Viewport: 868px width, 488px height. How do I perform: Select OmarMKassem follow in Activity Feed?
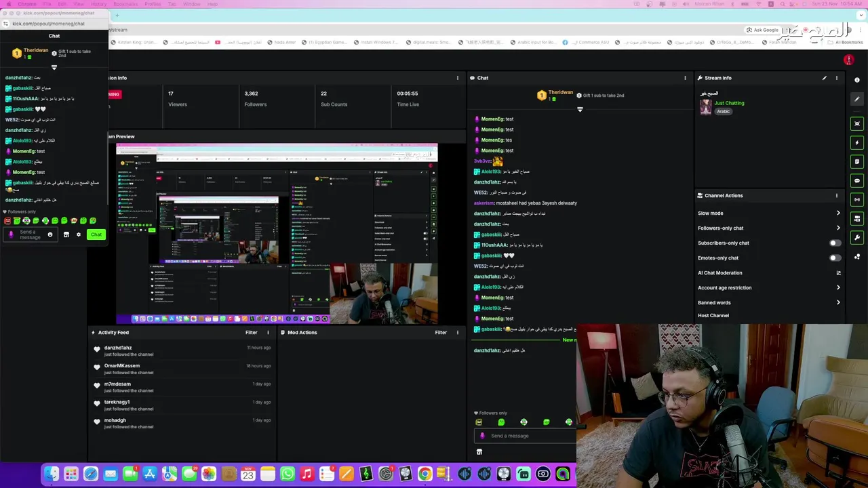pyautogui.click(x=183, y=369)
